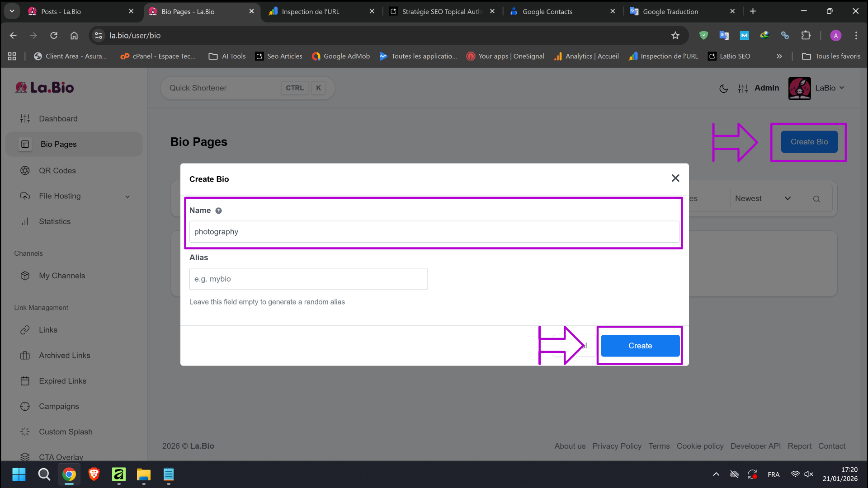868x488 pixels.
Task: Click the search icon next to Newest
Action: point(816,199)
